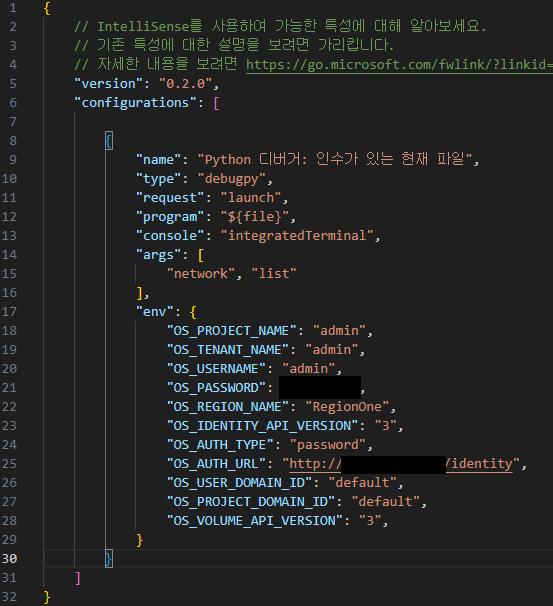Click the "OS_REGION_NAME" key
Screen dimensions: 553x606
coord(227,407)
